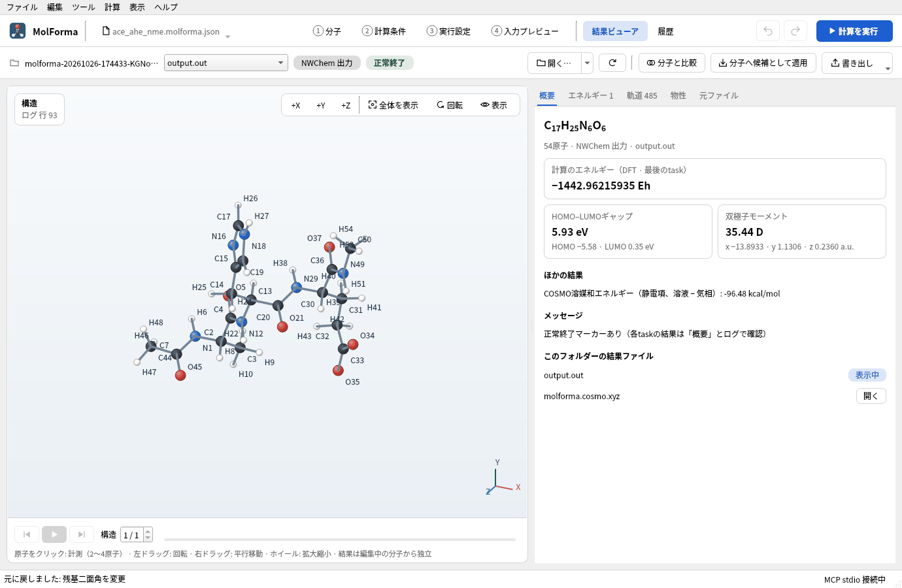
Task: Click the 構造 frame number field
Action: point(132,534)
